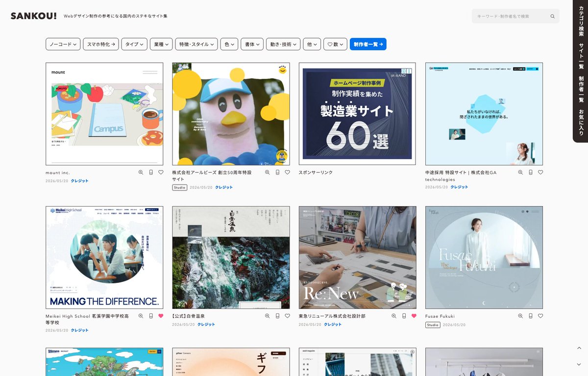The width and height of the screenshot is (588, 376).
Task: Zoom preview of 東急リニューアル site
Action: pyautogui.click(x=394, y=316)
